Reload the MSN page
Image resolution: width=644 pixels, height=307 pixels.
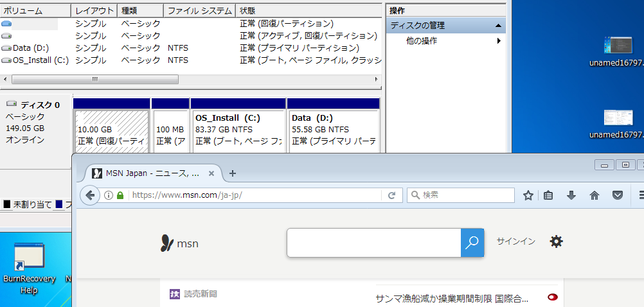coord(392,195)
